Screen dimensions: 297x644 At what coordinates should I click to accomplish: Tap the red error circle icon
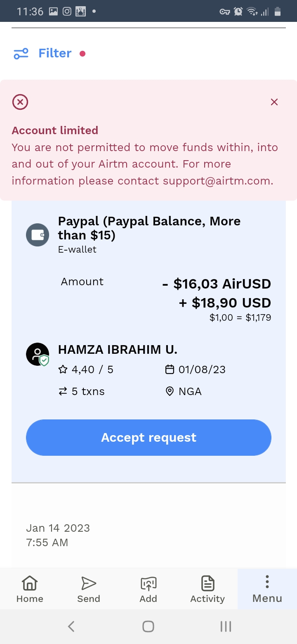20,102
